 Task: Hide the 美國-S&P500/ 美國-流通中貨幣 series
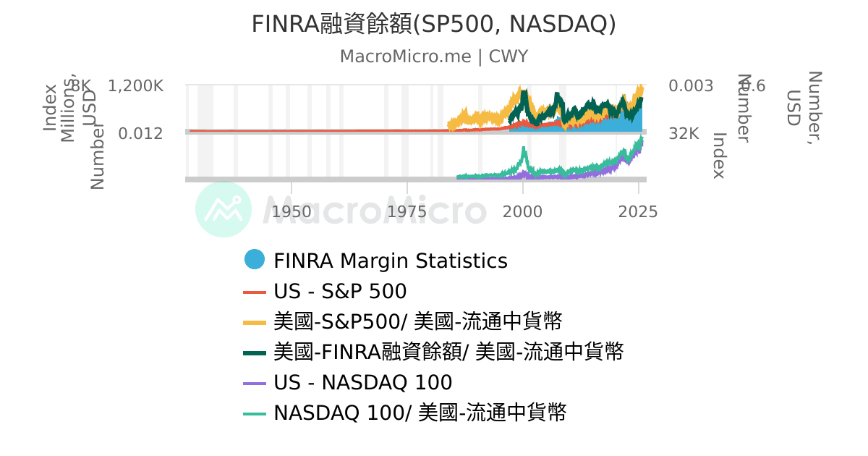(418, 321)
